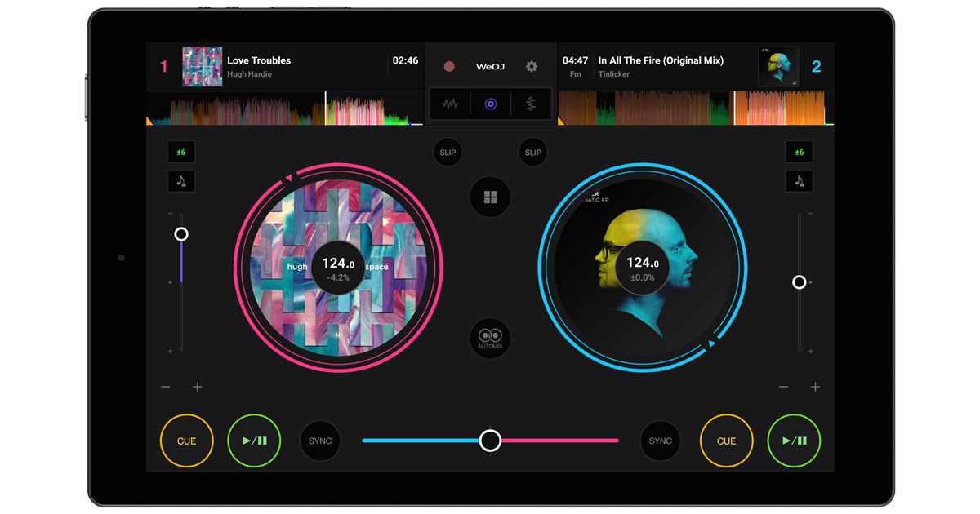Select the circular hot cue mode icon
Image resolution: width=980 pixels, height=514 pixels.
click(491, 104)
